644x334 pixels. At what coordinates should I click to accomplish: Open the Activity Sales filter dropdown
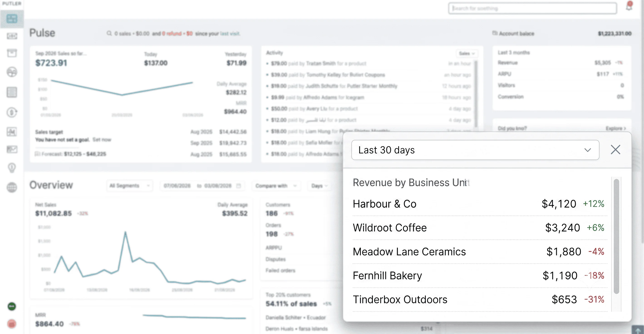pyautogui.click(x=467, y=54)
